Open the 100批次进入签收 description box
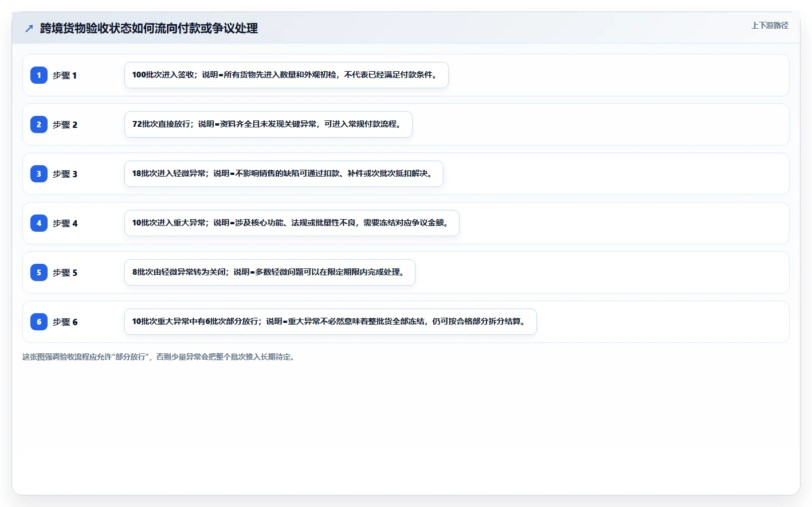This screenshot has width=812, height=507. [287, 75]
